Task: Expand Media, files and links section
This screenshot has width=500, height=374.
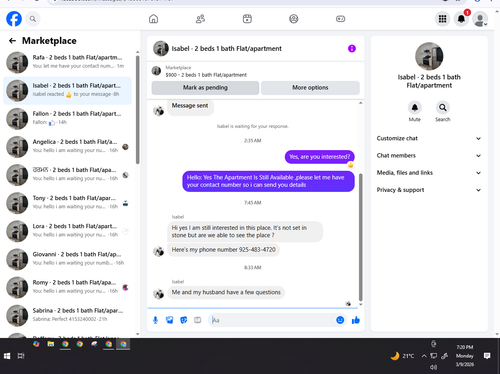Action: [x=429, y=173]
